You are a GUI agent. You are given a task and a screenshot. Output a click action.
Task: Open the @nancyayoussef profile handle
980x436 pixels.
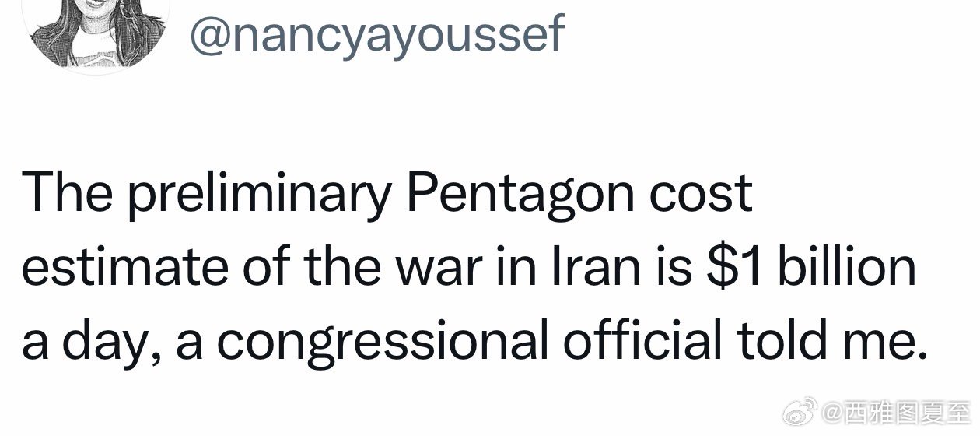tap(376, 33)
